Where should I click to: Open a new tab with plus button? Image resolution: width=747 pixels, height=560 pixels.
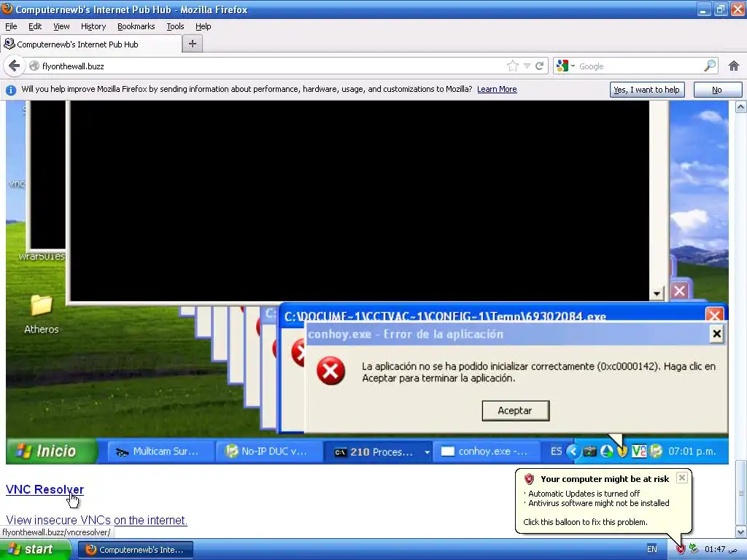(193, 44)
